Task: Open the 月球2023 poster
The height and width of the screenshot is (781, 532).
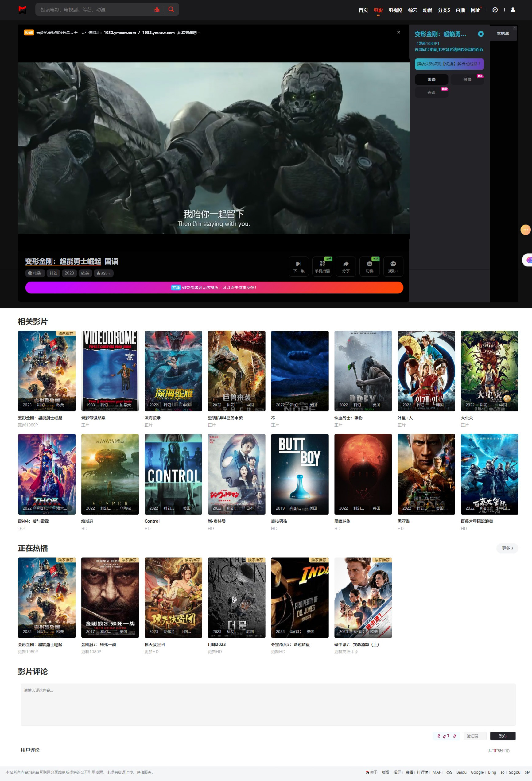Action: point(237,597)
